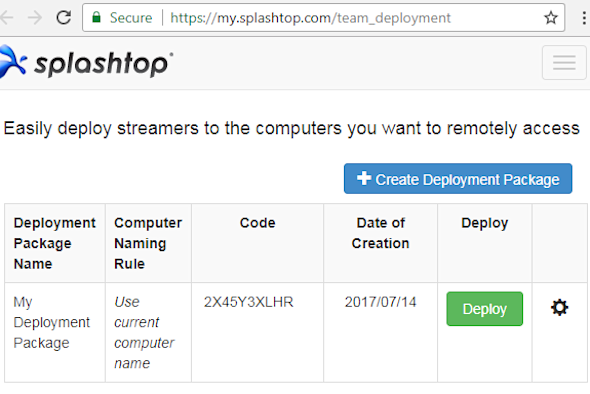Open settings gear for My Deployment Package

pyautogui.click(x=560, y=308)
